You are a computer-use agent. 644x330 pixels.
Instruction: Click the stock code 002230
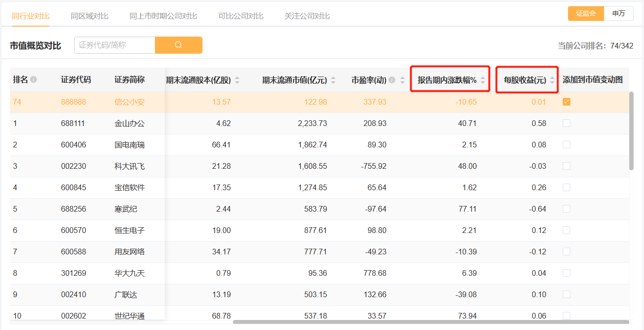pyautogui.click(x=74, y=166)
